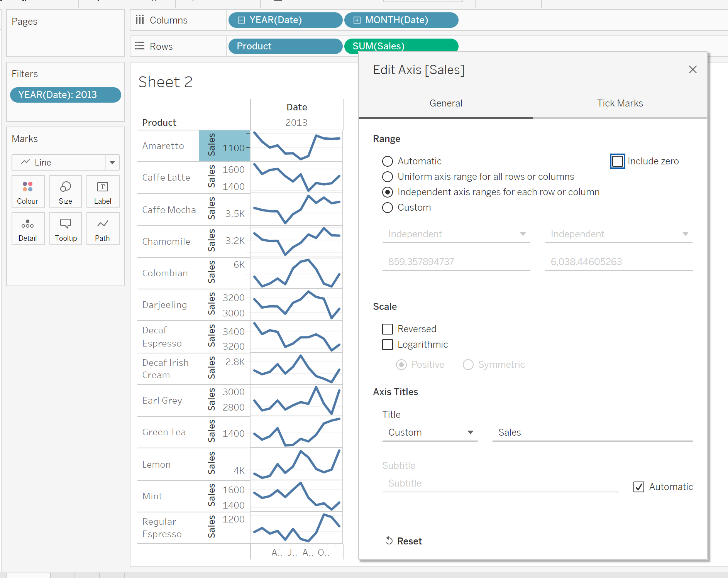Viewport: 728px width, 578px height.
Task: Collapse the YEAR(Date) pill hierarchy
Action: 241,20
